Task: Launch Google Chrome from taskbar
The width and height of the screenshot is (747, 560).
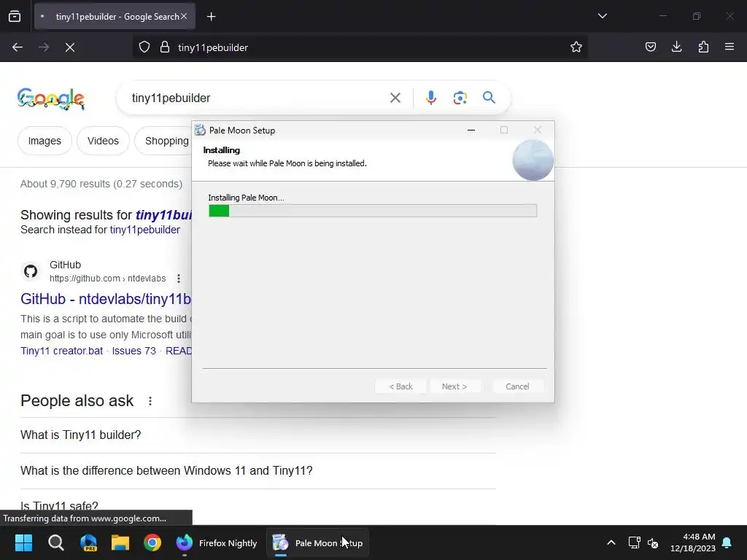Action: click(152, 542)
